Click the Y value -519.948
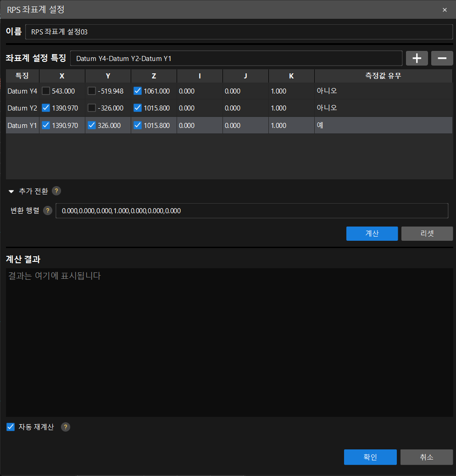Image resolution: width=456 pixels, height=476 pixels. pyautogui.click(x=111, y=91)
